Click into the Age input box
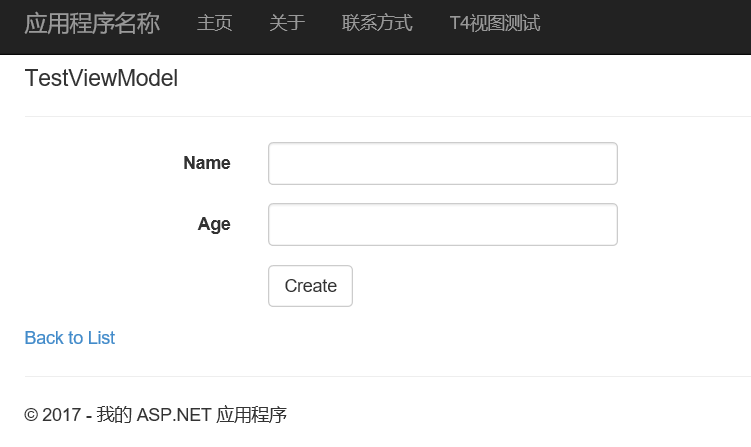 tap(443, 225)
